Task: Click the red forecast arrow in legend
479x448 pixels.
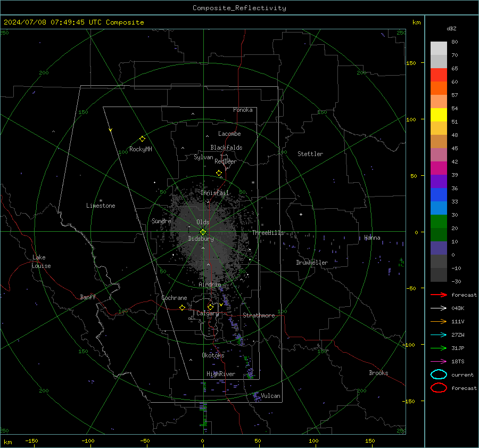Action: (439, 295)
